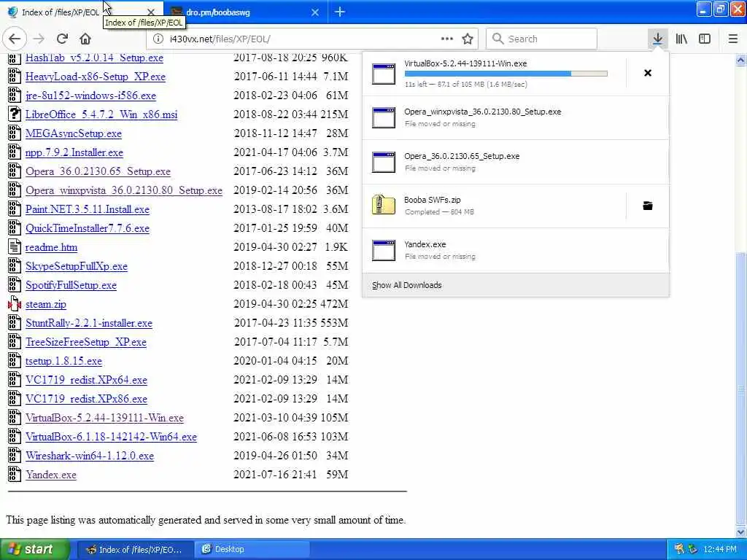747x560 pixels.
Task: Open the Library bookshelf icon
Action: 681,39
